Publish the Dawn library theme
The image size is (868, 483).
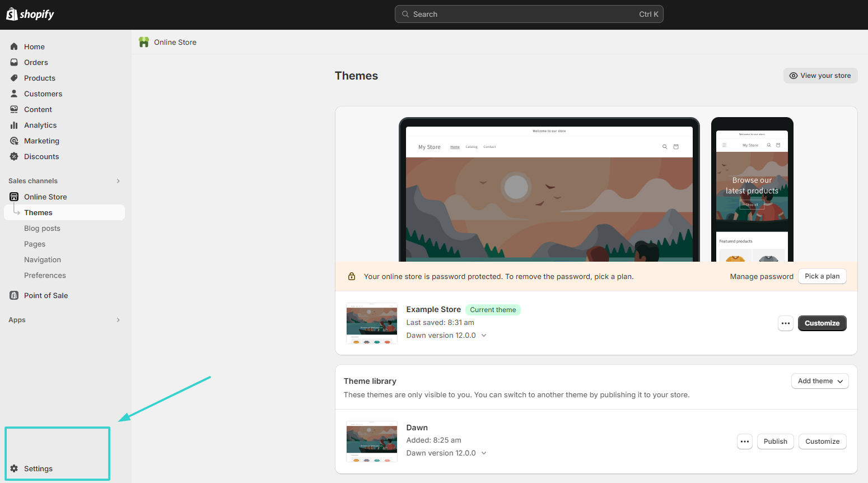pyautogui.click(x=775, y=442)
